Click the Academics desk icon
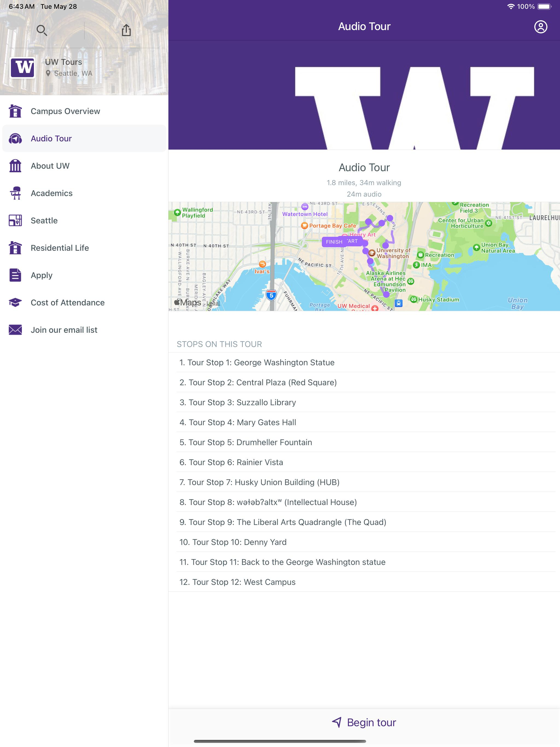The image size is (560, 747). point(15,193)
